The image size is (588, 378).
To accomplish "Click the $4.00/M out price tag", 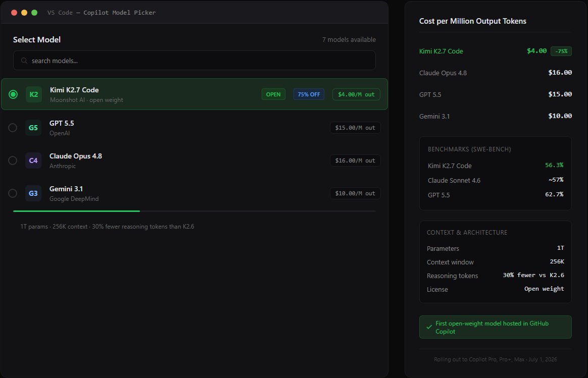I will (356, 94).
